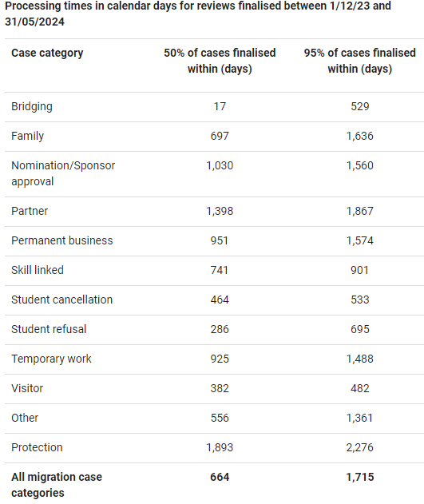Click the '50% of cases finalised' header
Image resolution: width=424 pixels, height=504 pixels.
click(x=220, y=61)
